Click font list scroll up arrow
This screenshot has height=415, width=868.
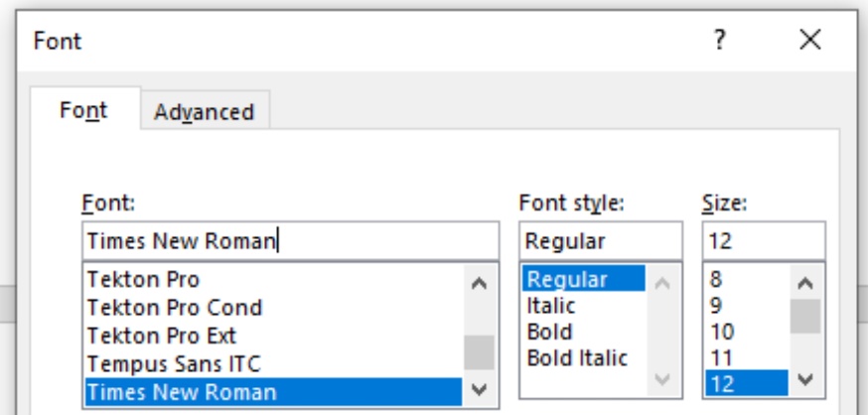click(479, 283)
